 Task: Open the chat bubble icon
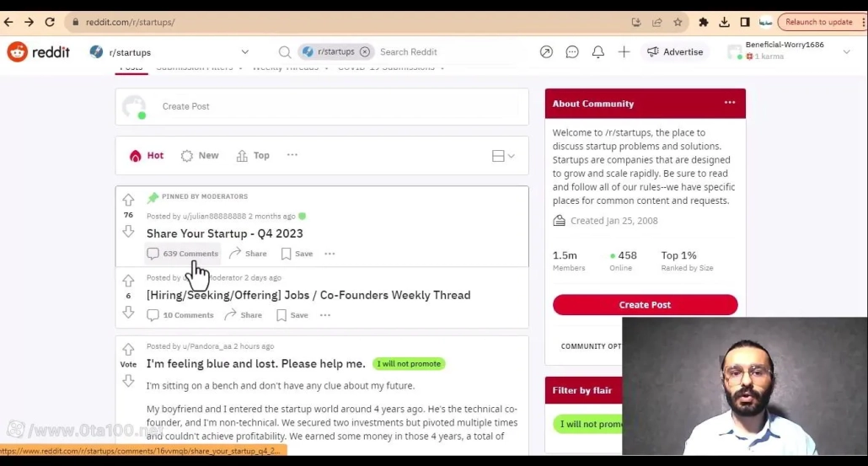click(572, 52)
